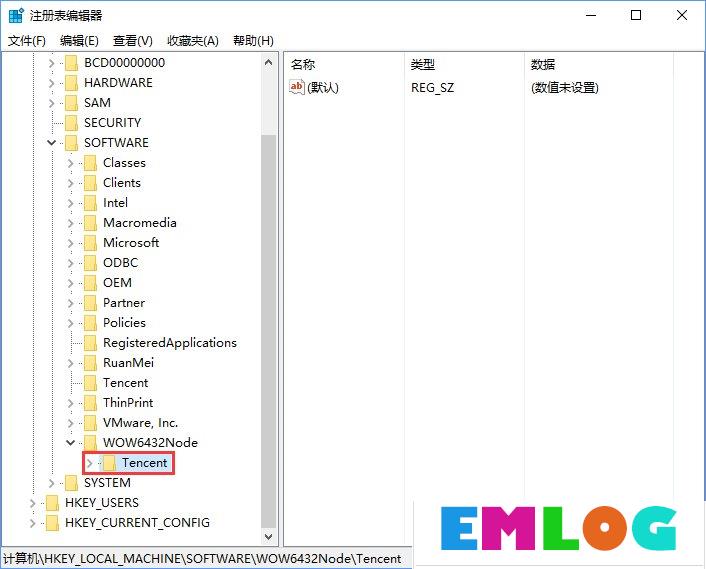Click the HKEY_CURRENT_CONFIG folder icon
The height and width of the screenshot is (569, 706).
pyautogui.click(x=52, y=522)
